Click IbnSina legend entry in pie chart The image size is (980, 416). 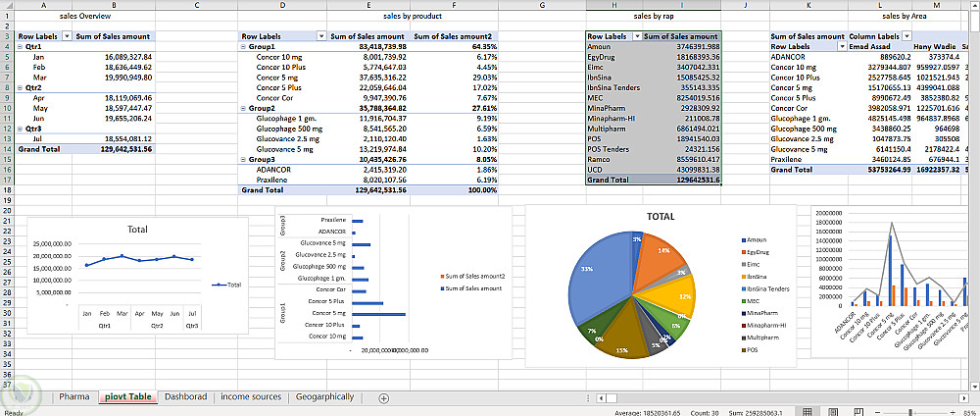tap(755, 277)
